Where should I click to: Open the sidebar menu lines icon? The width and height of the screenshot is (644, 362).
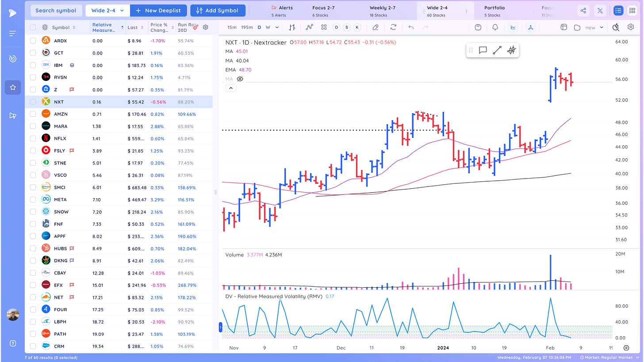click(x=12, y=34)
